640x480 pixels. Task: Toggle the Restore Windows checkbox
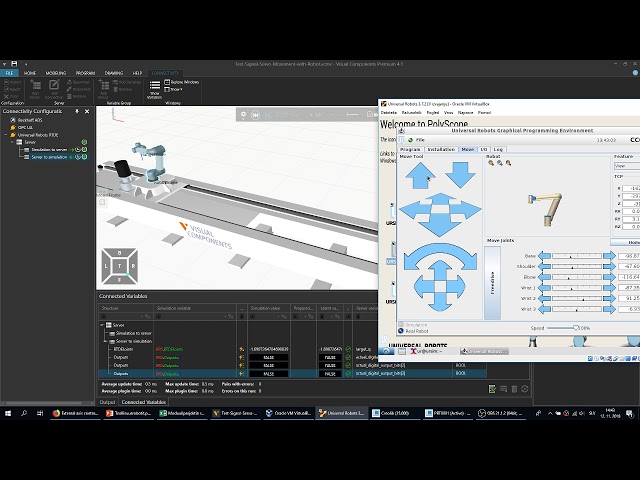(x=168, y=81)
